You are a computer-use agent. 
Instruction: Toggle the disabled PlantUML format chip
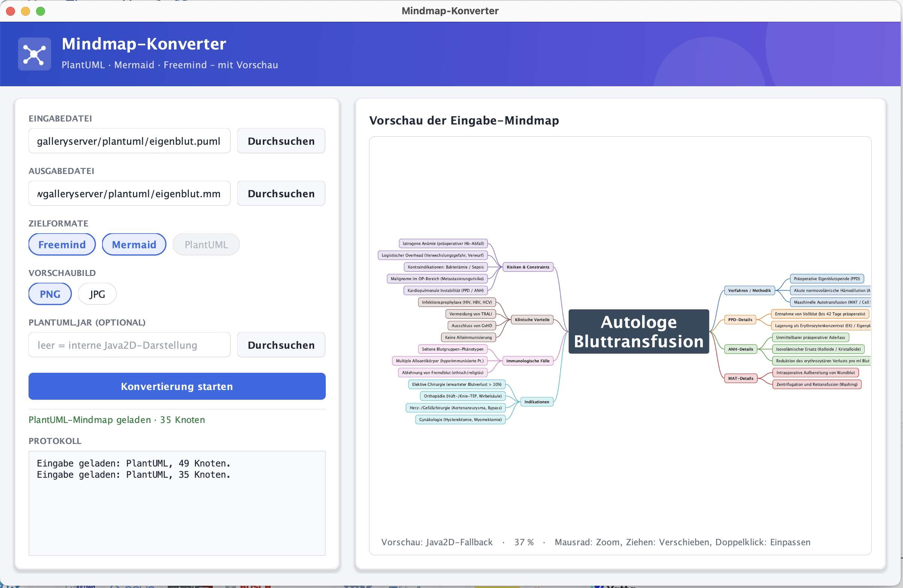[206, 244]
